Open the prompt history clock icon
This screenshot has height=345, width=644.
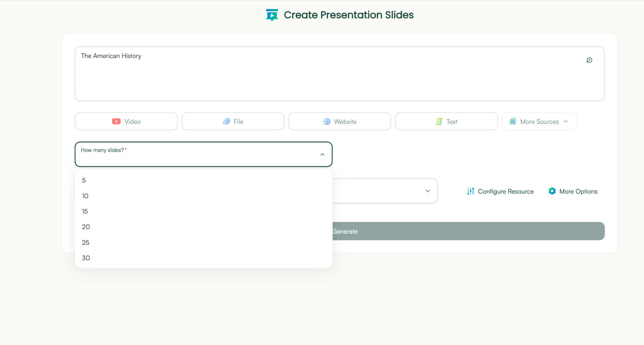tap(589, 60)
